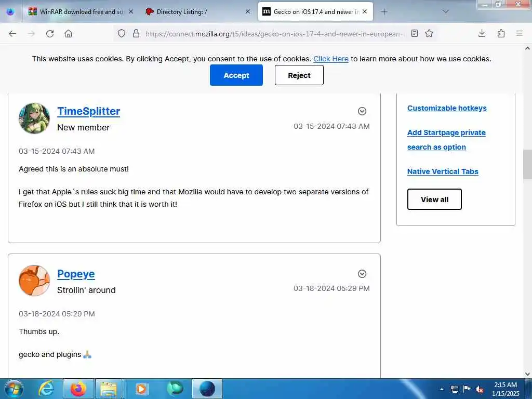Open Firefox View icon in tab bar

pyautogui.click(x=10, y=11)
